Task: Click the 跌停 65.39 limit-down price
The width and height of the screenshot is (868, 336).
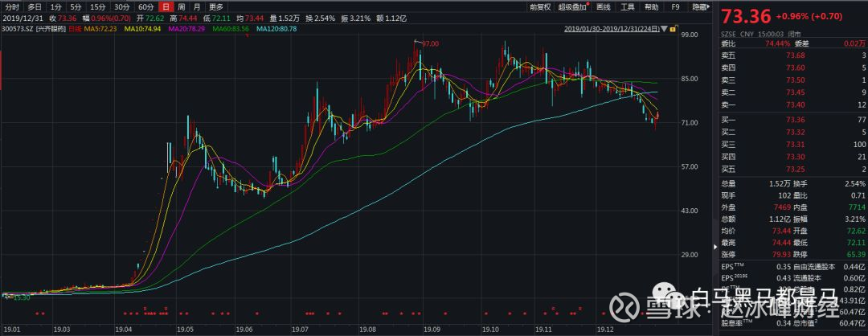Action: click(x=855, y=254)
